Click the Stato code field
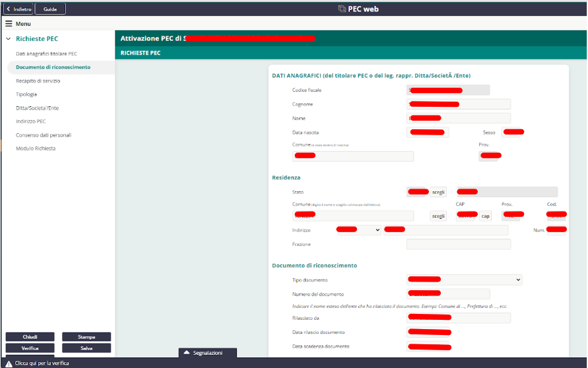 (x=417, y=193)
